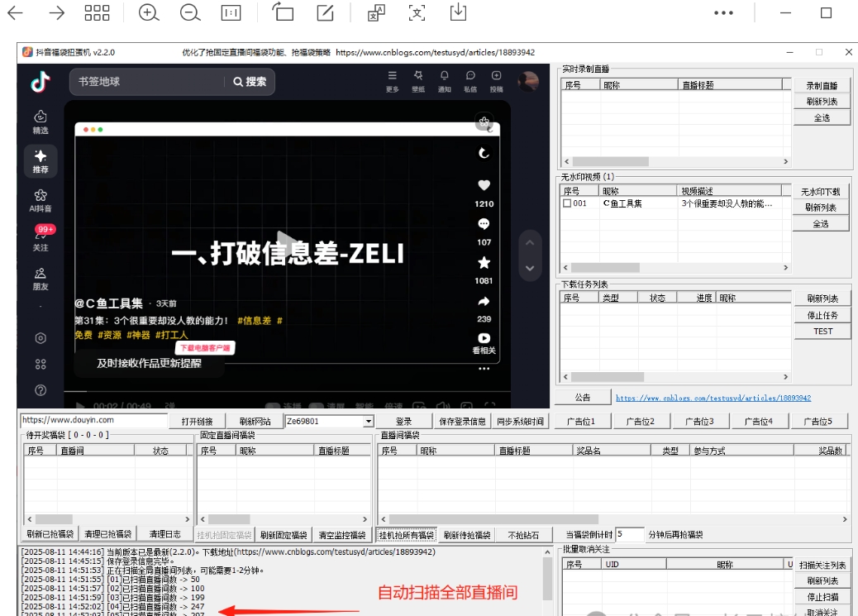Open comments with the 107 comment bubble icon
Screen dimensions: 858x616
coord(484,224)
